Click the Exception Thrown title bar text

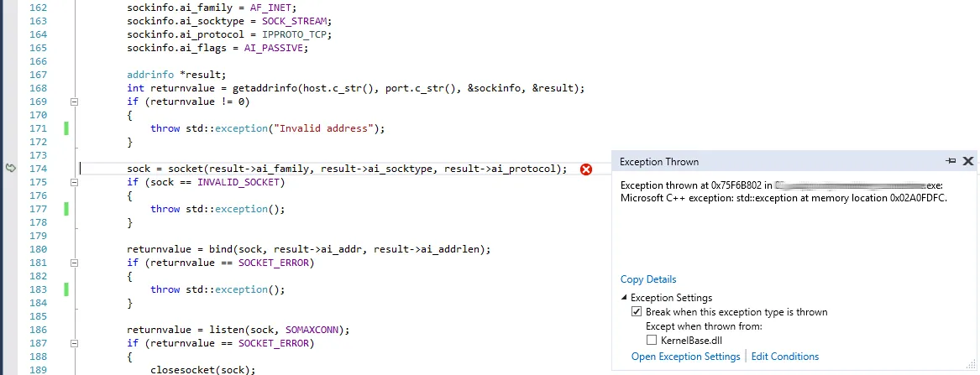click(659, 162)
